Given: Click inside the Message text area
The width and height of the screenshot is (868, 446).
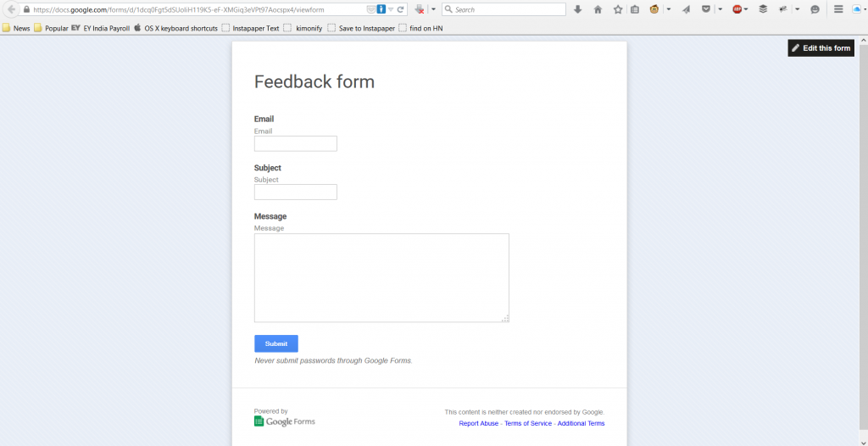Looking at the screenshot, I should (x=381, y=277).
